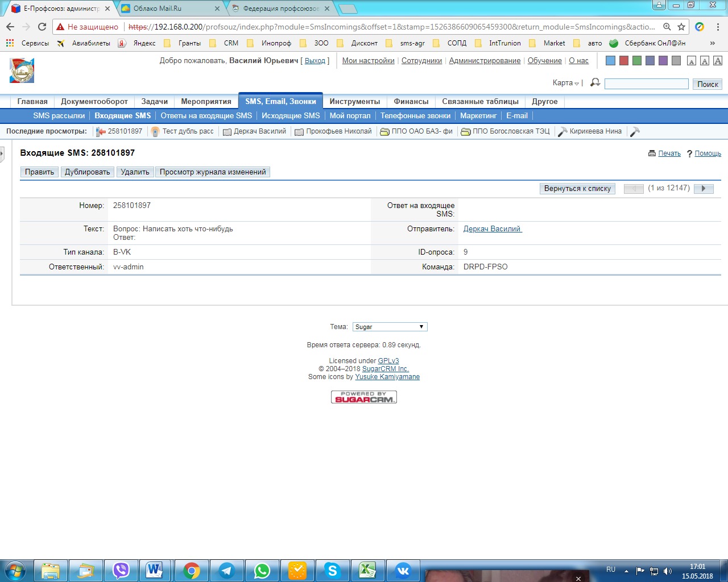
Task: Pick the red color theme swatch
Action: [x=624, y=61]
